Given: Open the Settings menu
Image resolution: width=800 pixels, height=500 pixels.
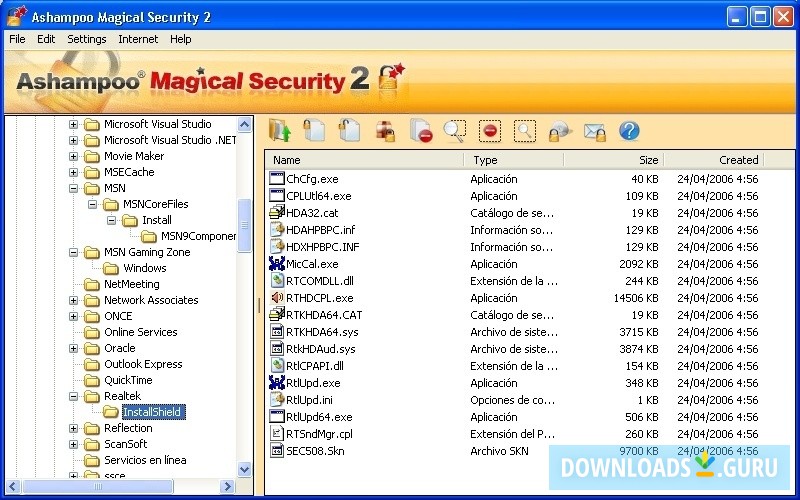Looking at the screenshot, I should (87, 39).
